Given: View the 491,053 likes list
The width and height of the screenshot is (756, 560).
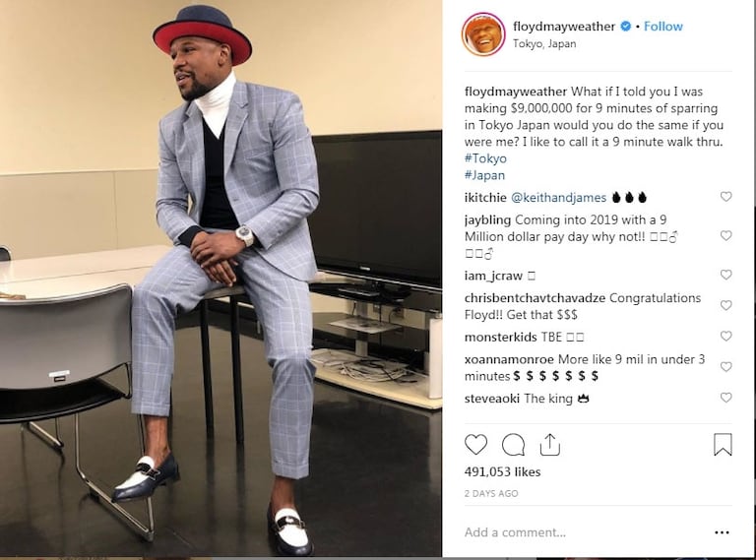Looking at the screenshot, I should point(502,471).
